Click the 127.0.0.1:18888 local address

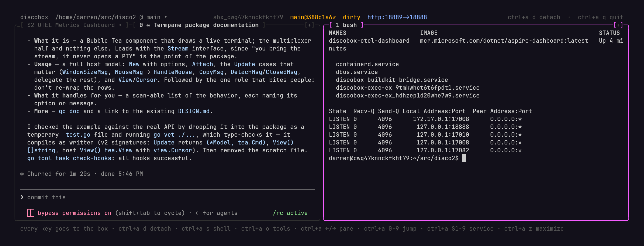coord(443,127)
